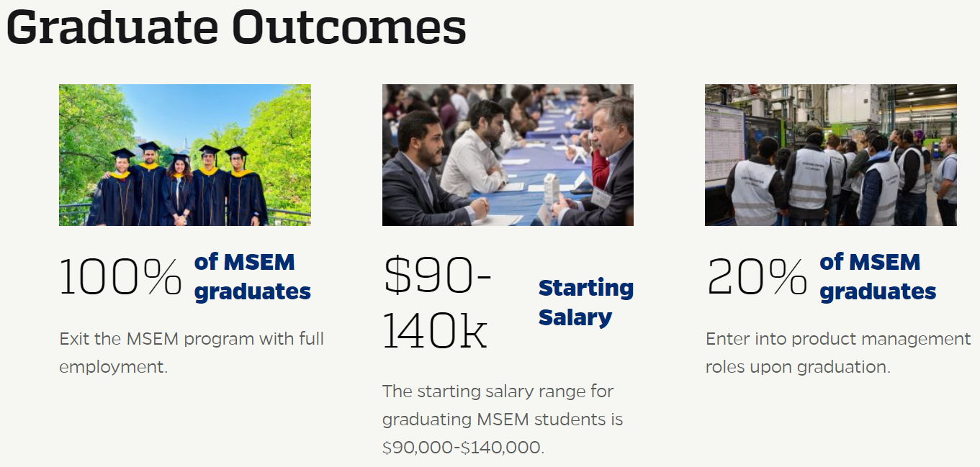Click the 20% statistic figure

pyautogui.click(x=756, y=277)
